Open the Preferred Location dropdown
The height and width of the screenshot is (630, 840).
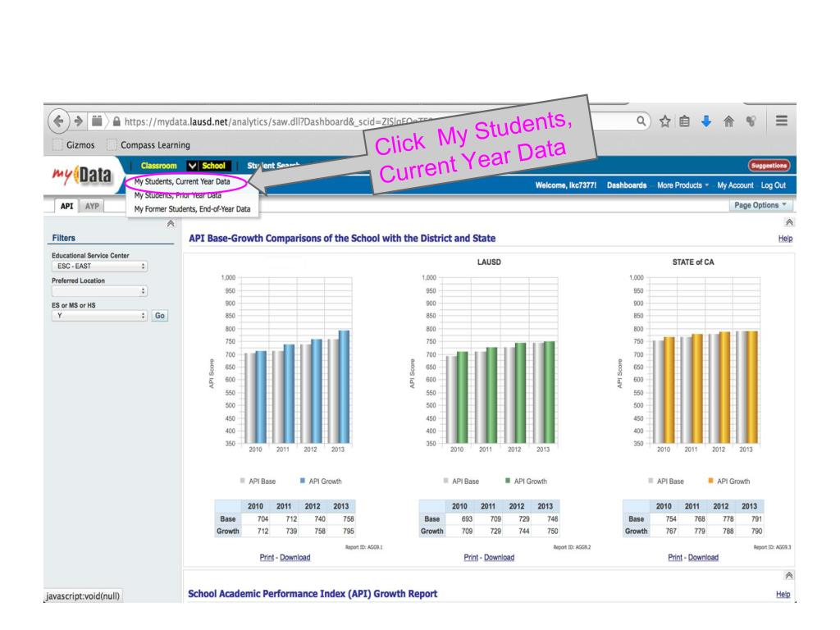(x=99, y=291)
